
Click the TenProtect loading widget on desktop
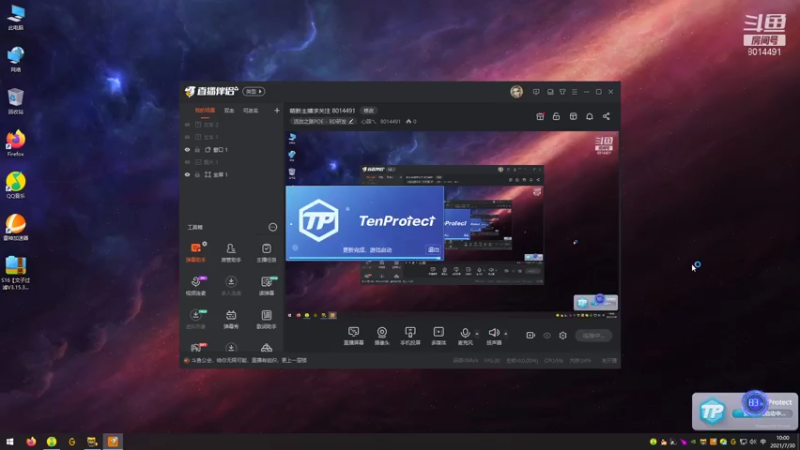[x=744, y=411]
